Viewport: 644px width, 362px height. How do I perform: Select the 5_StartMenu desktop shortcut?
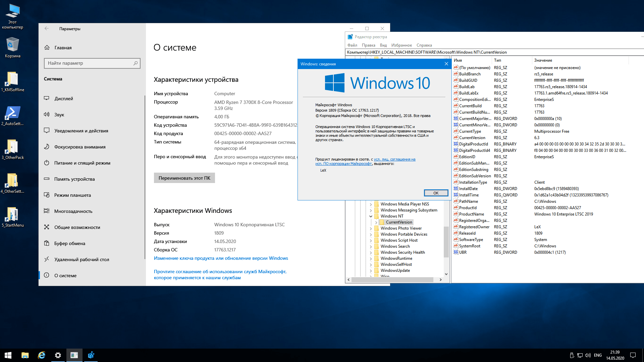(x=12, y=217)
